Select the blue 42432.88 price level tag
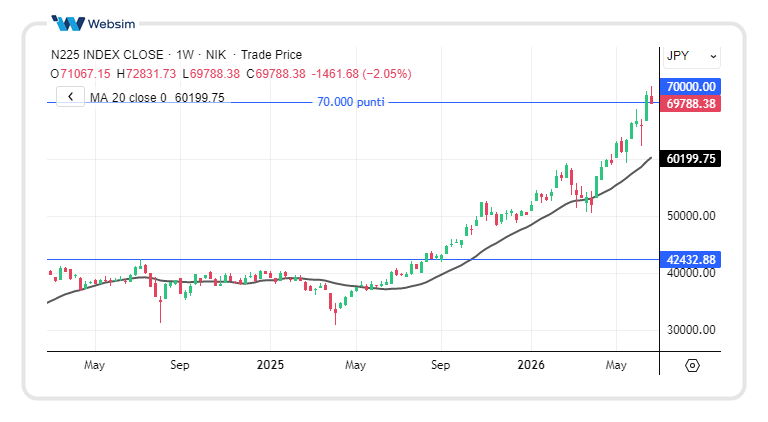 tap(690, 259)
